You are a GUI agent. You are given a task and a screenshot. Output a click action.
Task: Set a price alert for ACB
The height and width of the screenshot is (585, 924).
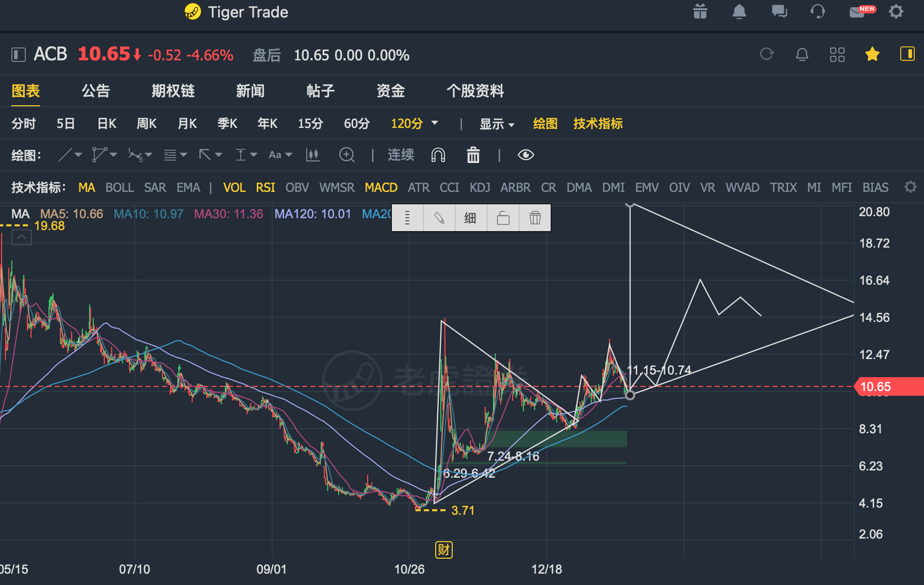[x=802, y=54]
